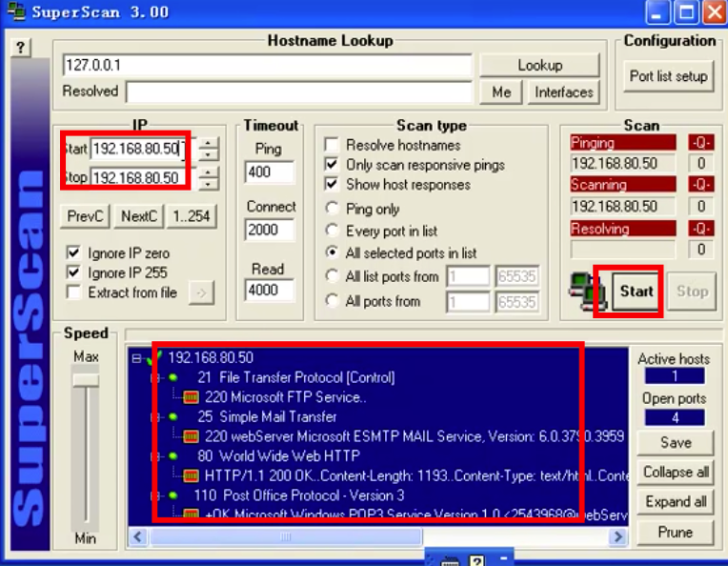The height and width of the screenshot is (566, 728).
Task: Select '110 Post Office Protocol - Version 3' row
Action: pyautogui.click(x=299, y=495)
